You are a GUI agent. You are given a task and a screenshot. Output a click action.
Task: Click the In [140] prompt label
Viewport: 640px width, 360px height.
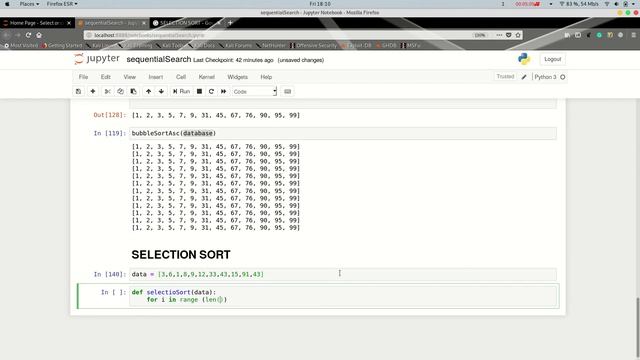pos(109,274)
